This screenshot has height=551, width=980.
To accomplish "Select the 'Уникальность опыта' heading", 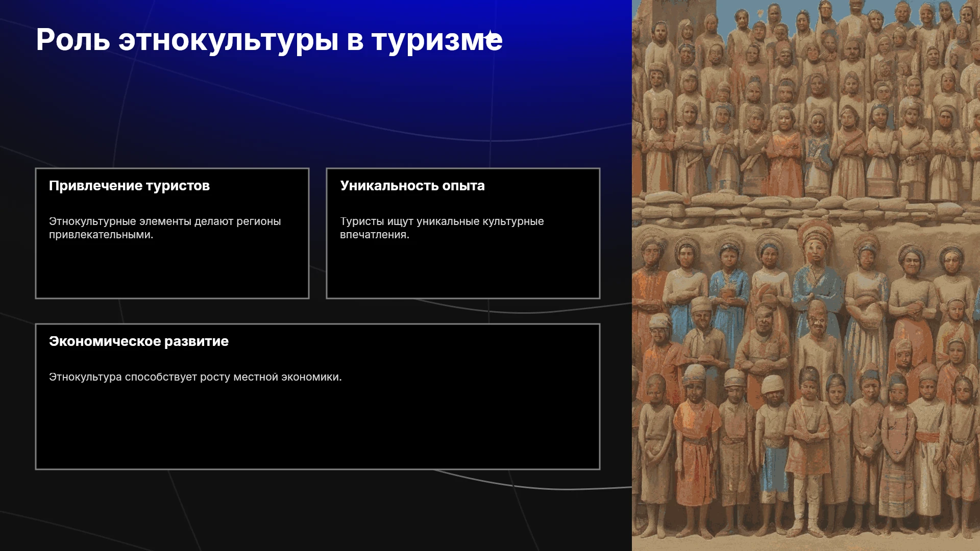I will coord(412,186).
